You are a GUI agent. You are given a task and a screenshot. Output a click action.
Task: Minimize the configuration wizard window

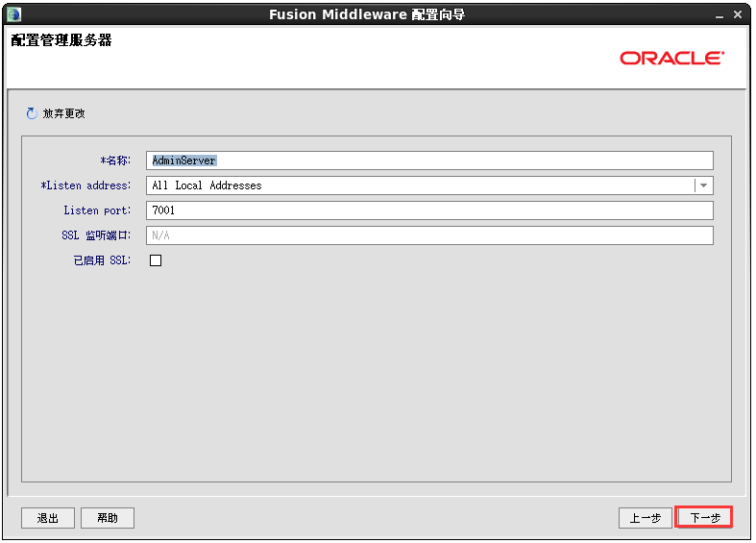pyautogui.click(x=719, y=15)
